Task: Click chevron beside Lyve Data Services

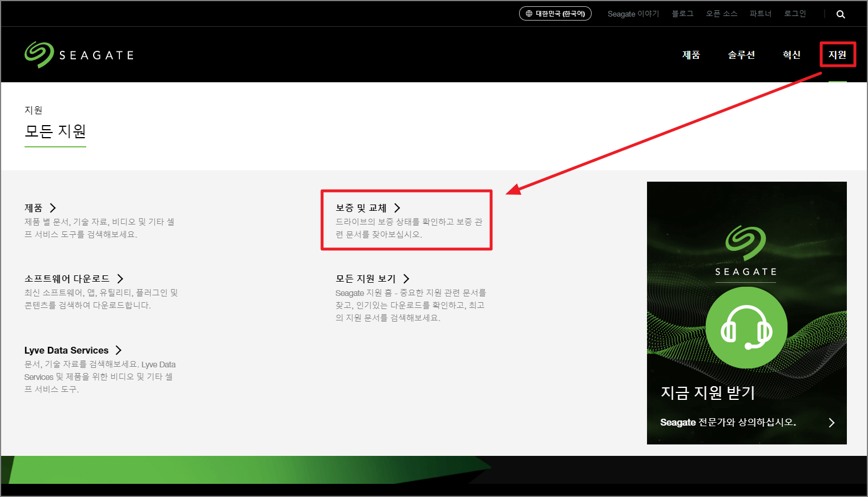Action: coord(119,350)
